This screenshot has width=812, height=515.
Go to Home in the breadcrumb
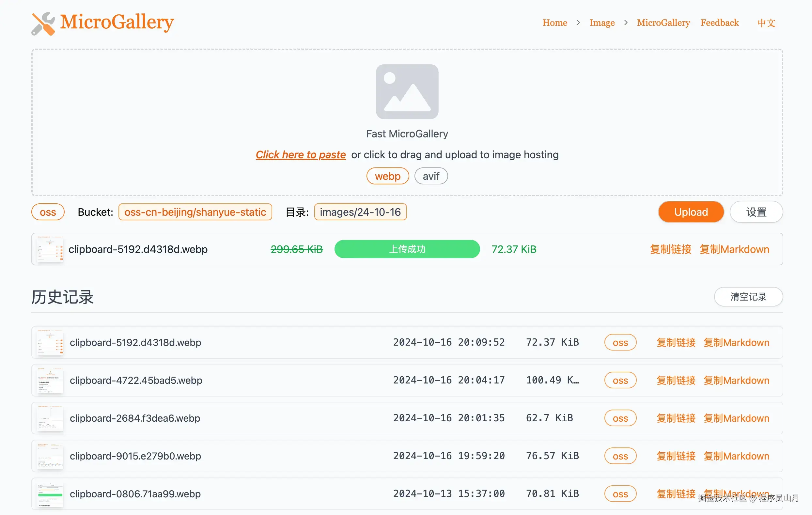(555, 23)
